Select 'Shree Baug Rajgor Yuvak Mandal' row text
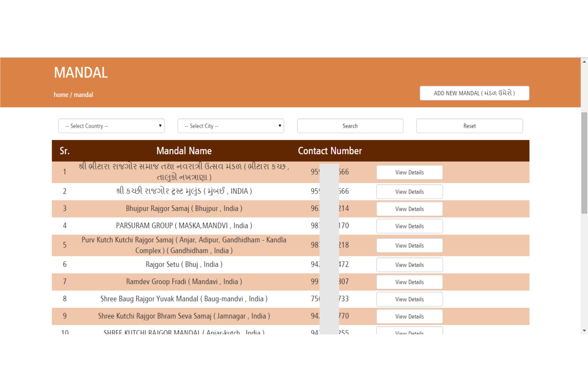588x392 pixels. [184, 299]
